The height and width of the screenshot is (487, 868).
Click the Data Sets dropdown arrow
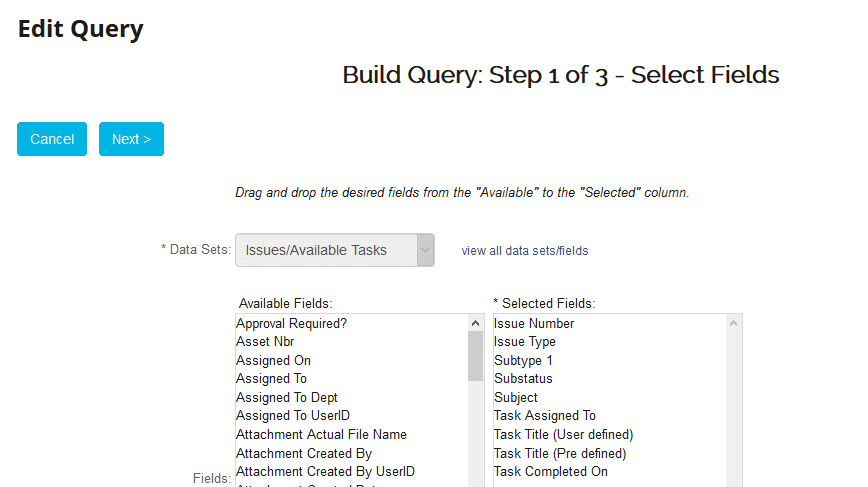tap(425, 250)
